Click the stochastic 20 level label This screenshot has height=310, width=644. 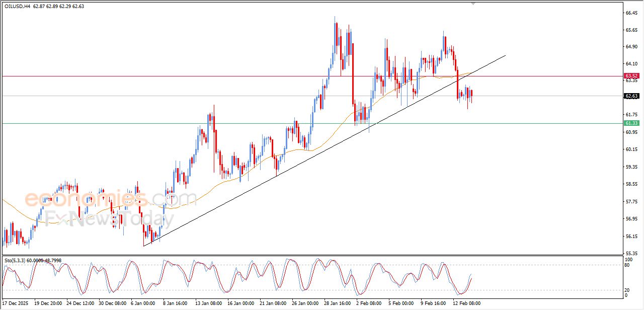[x=628, y=290]
